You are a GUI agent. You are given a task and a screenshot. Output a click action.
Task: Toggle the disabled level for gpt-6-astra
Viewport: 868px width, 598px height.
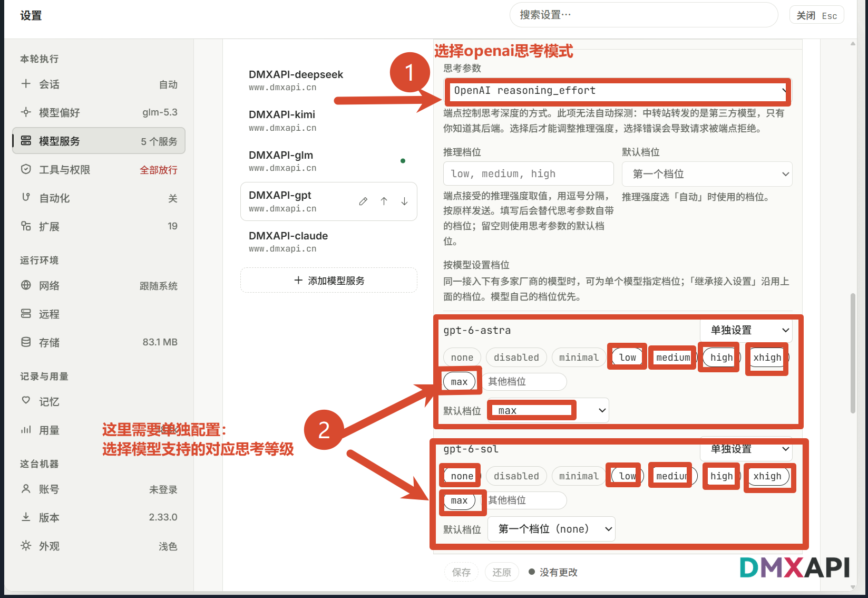[516, 358]
